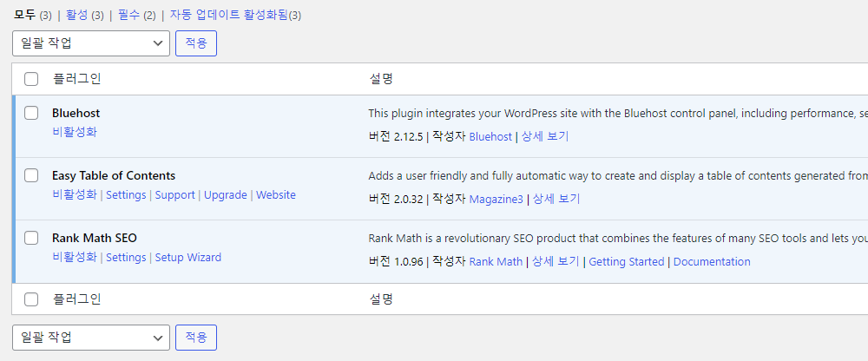The image size is (868, 361).
Task: Open the bottom 일괄 작업 dropdown
Action: (91, 338)
